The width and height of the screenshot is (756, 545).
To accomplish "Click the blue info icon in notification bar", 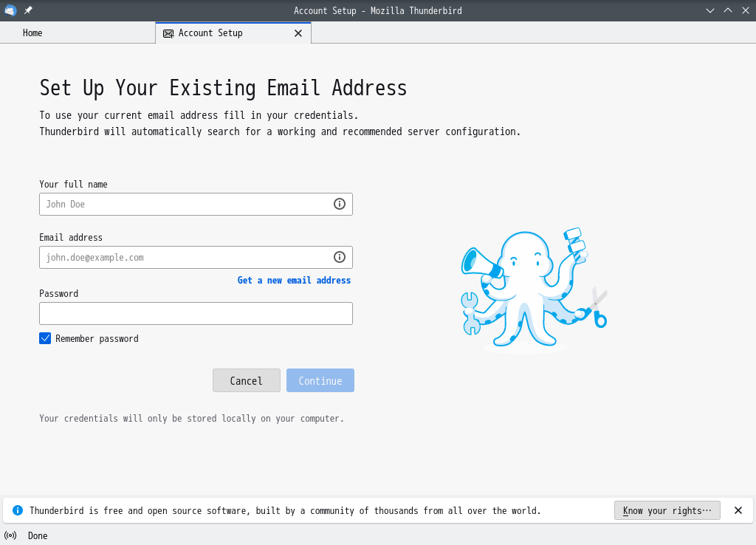I will (18, 510).
